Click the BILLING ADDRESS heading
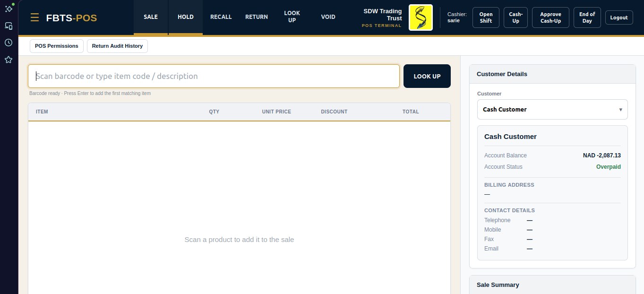Image resolution: width=644 pixels, height=294 pixels. [x=509, y=185]
